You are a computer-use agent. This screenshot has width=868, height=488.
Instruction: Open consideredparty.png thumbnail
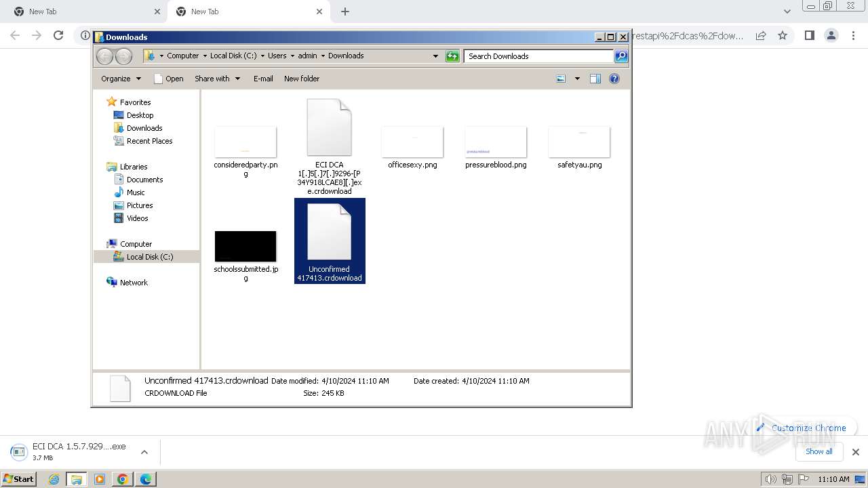(x=245, y=142)
